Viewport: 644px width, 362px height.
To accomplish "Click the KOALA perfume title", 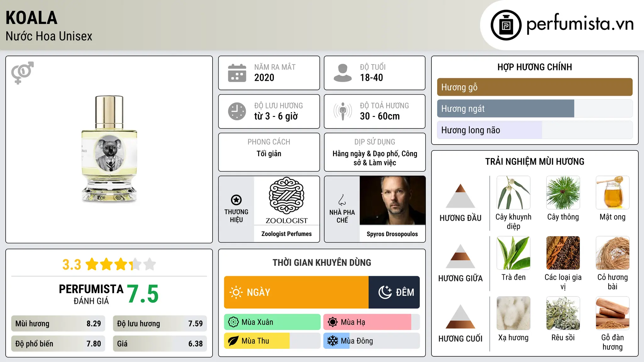I will click(31, 18).
